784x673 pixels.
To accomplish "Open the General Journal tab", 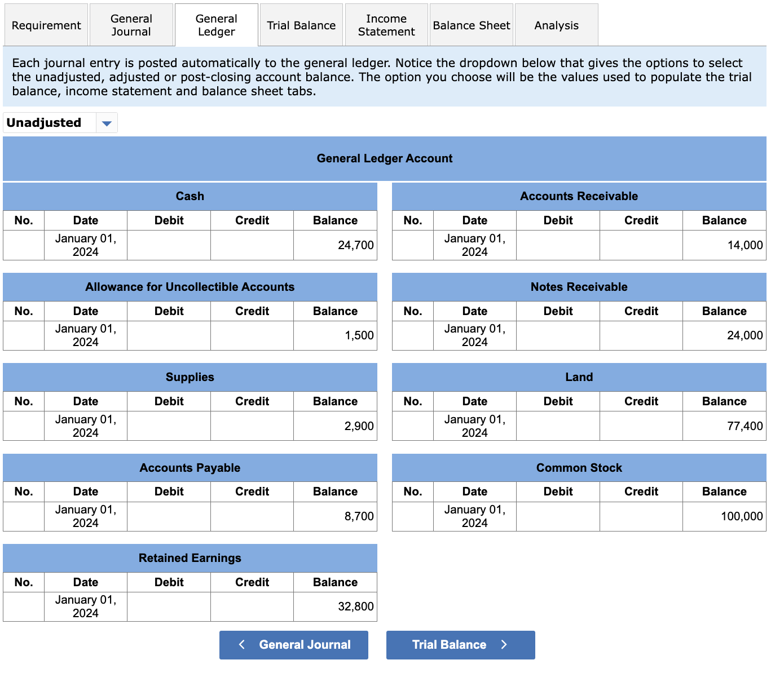I will [131, 25].
